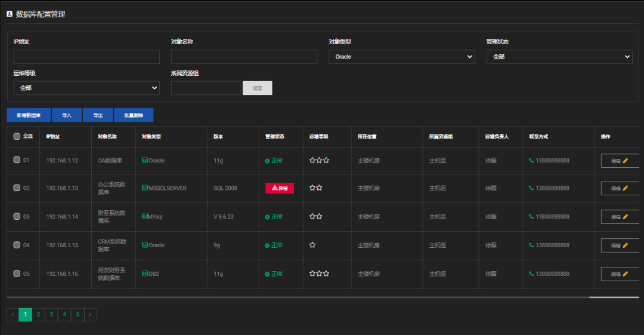Image resolution: width=644 pixels, height=335 pixels.
Task: Click the horizontal scrollbar thumb below the table
Action: click(614, 297)
